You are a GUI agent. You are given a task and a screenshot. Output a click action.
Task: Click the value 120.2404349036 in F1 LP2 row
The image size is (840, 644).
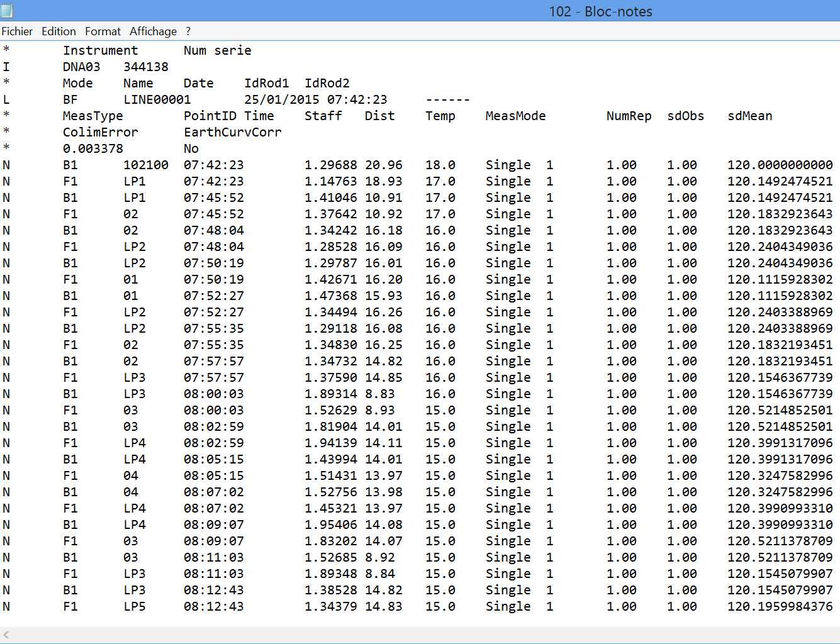click(x=780, y=247)
